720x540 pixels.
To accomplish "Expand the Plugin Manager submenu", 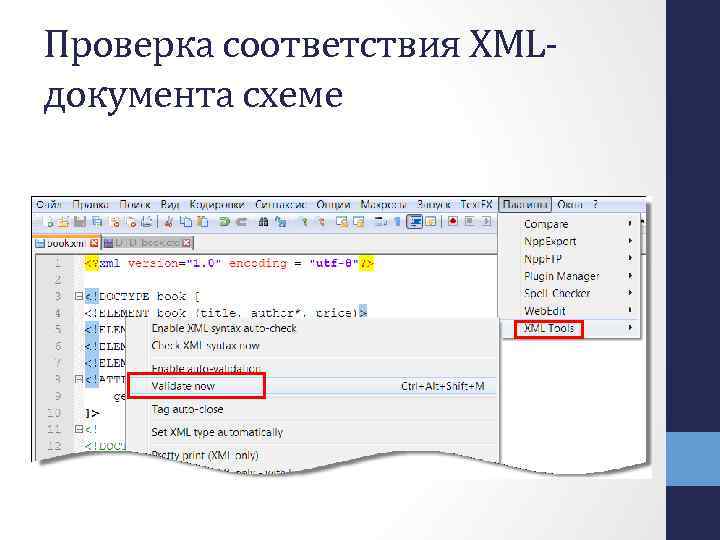I will coord(571,276).
